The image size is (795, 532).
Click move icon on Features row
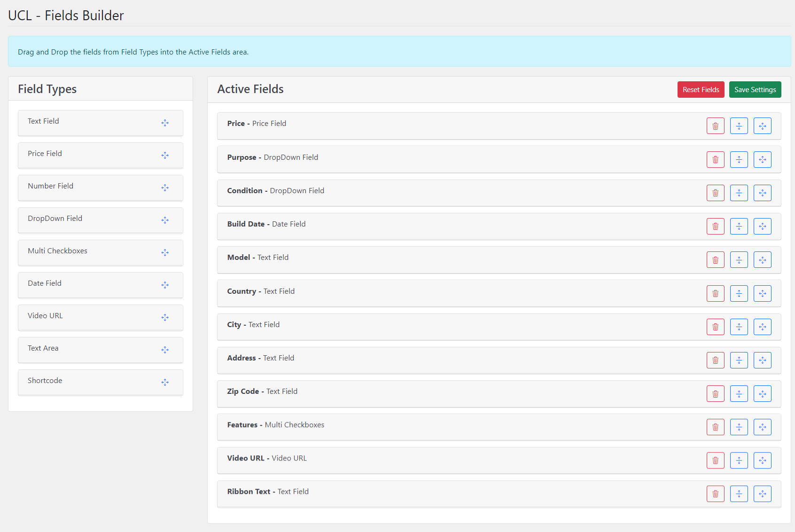(762, 427)
